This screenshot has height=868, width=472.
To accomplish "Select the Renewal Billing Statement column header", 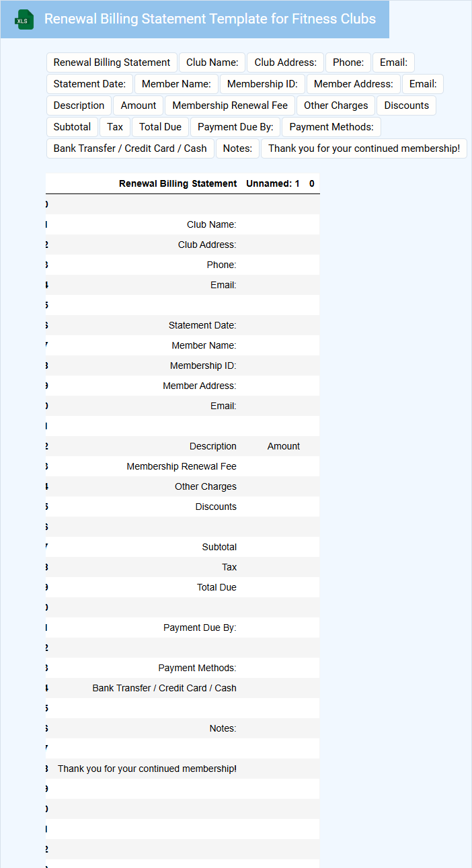I will coord(178,183).
